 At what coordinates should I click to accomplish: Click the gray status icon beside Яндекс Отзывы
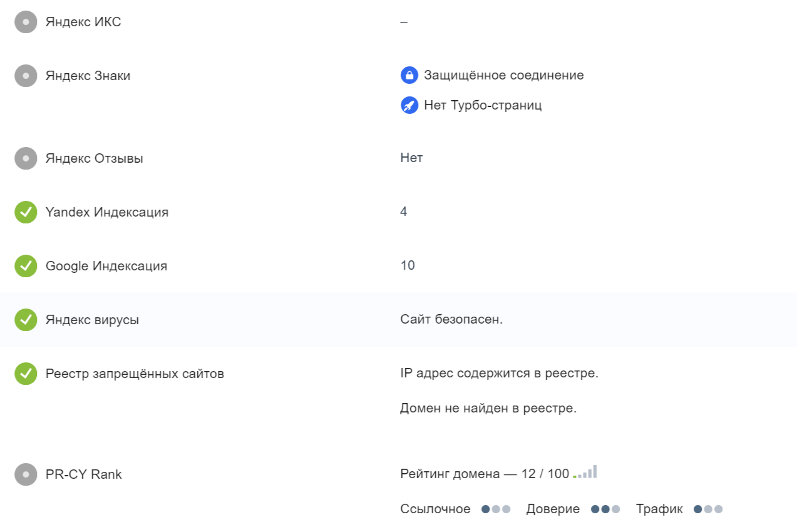click(x=26, y=158)
